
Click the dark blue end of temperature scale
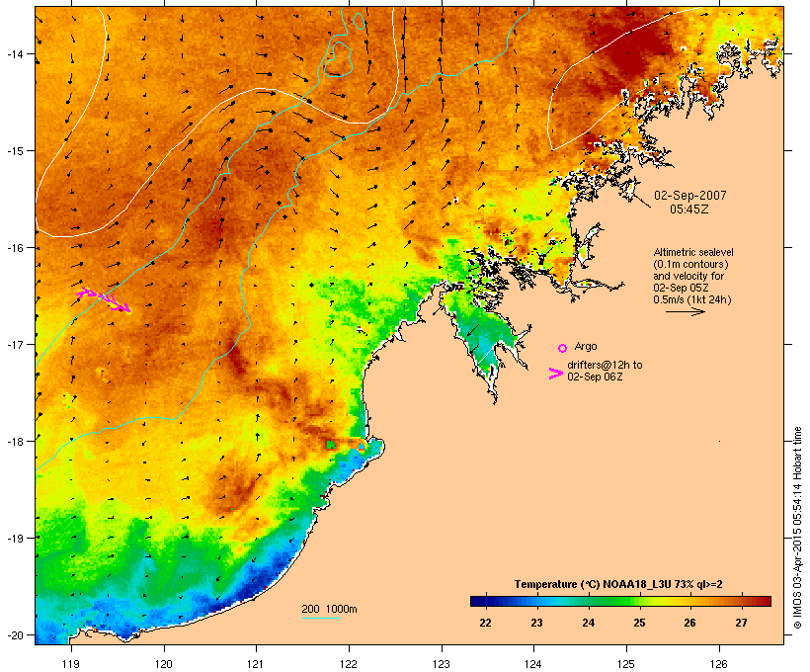tap(476, 601)
